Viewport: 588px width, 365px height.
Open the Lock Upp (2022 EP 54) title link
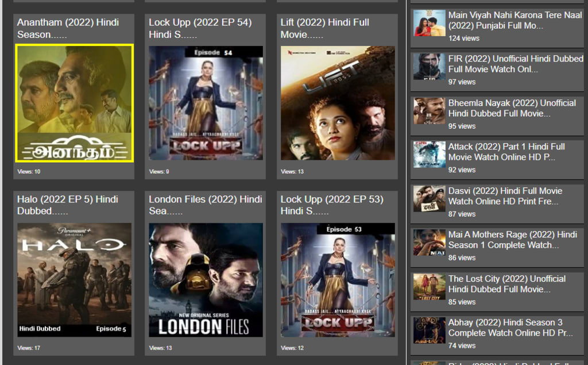200,29
